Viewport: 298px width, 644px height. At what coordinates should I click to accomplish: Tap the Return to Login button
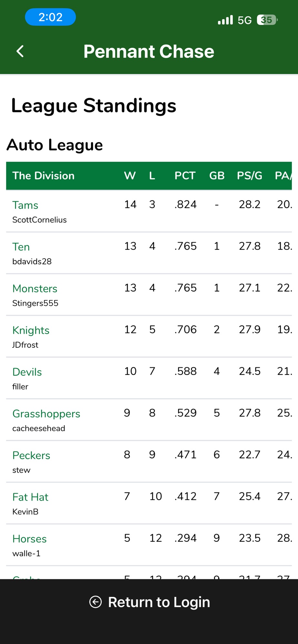point(149,602)
